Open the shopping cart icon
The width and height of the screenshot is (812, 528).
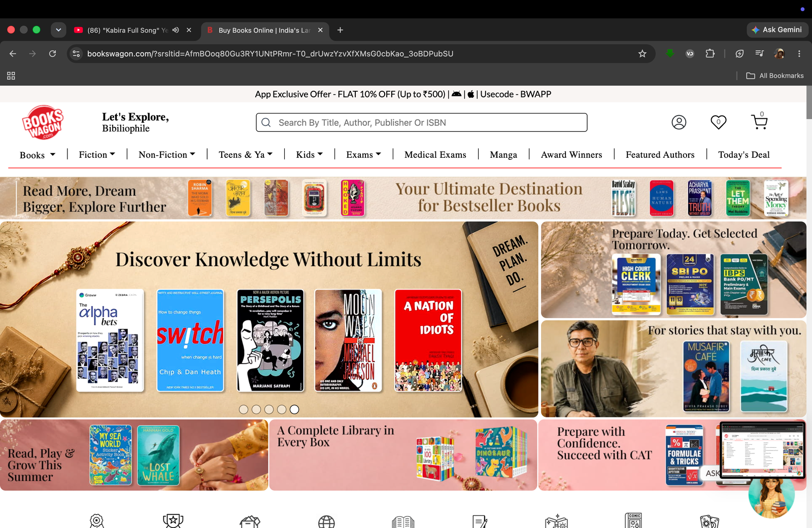pos(759,121)
